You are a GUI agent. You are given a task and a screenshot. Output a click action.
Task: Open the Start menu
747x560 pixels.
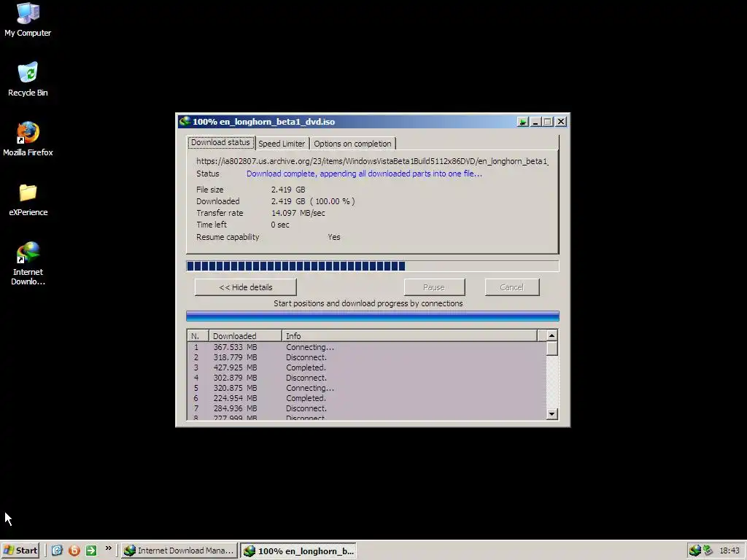pos(20,551)
